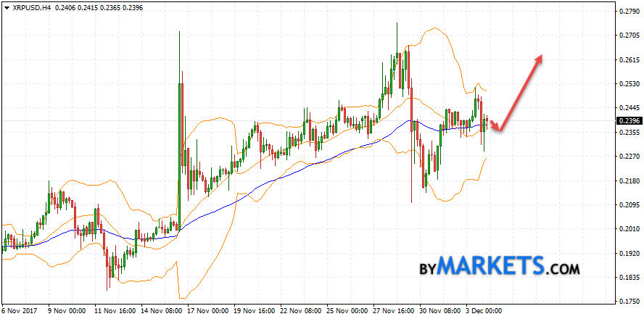Select the 27 Nov 16:00 time marker
Viewport: 644px width, 319px height.
click(x=395, y=312)
